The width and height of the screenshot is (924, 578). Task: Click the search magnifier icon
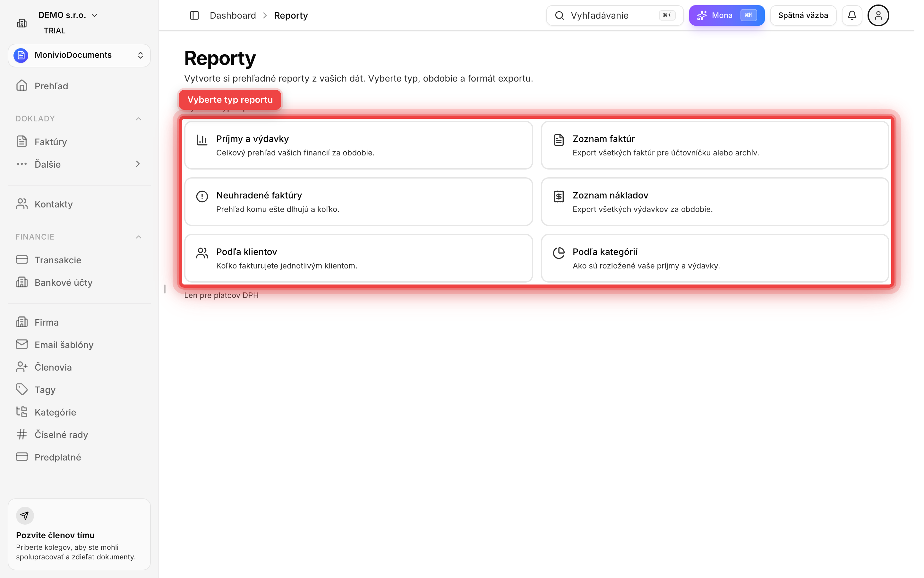[559, 15]
